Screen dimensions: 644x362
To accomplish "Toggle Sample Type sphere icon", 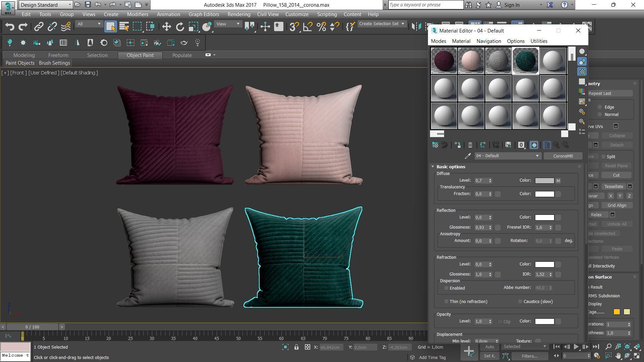I will (x=582, y=52).
